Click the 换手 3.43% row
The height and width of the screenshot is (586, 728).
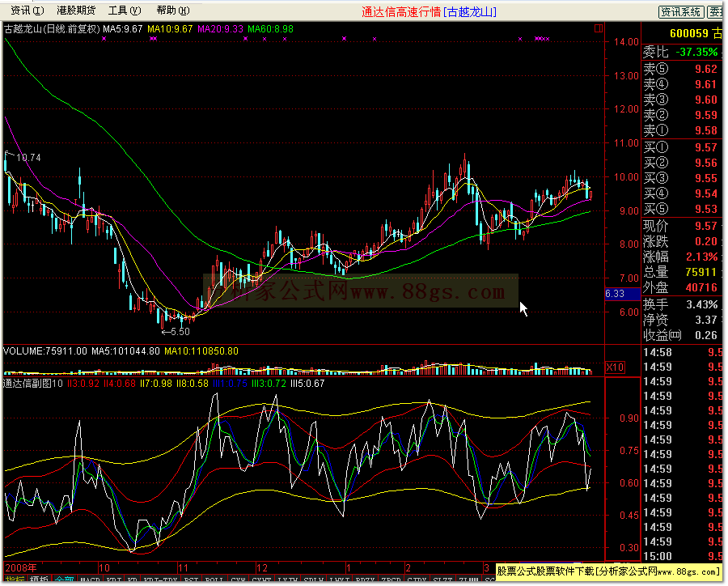pyautogui.click(x=680, y=304)
